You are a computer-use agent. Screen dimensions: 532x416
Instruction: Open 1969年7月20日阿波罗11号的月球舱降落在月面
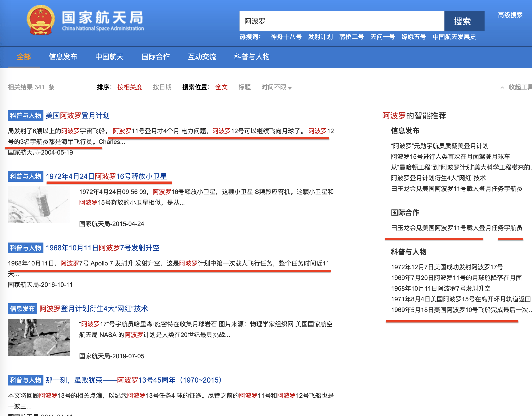tap(456, 278)
